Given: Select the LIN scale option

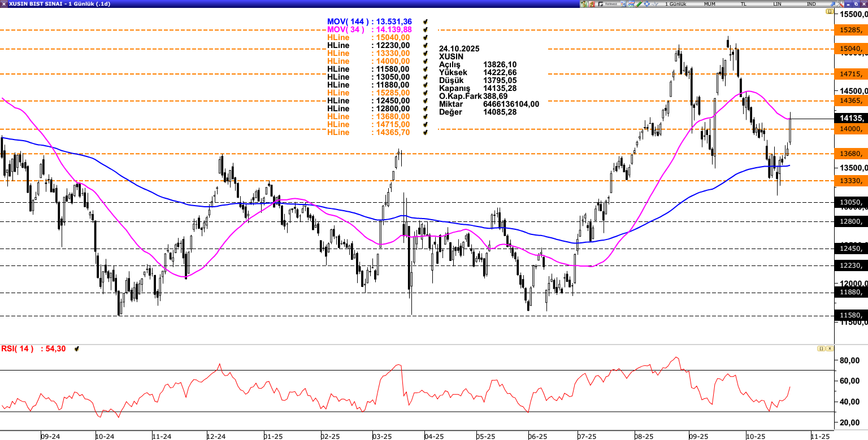Looking at the screenshot, I should pyautogui.click(x=777, y=4).
